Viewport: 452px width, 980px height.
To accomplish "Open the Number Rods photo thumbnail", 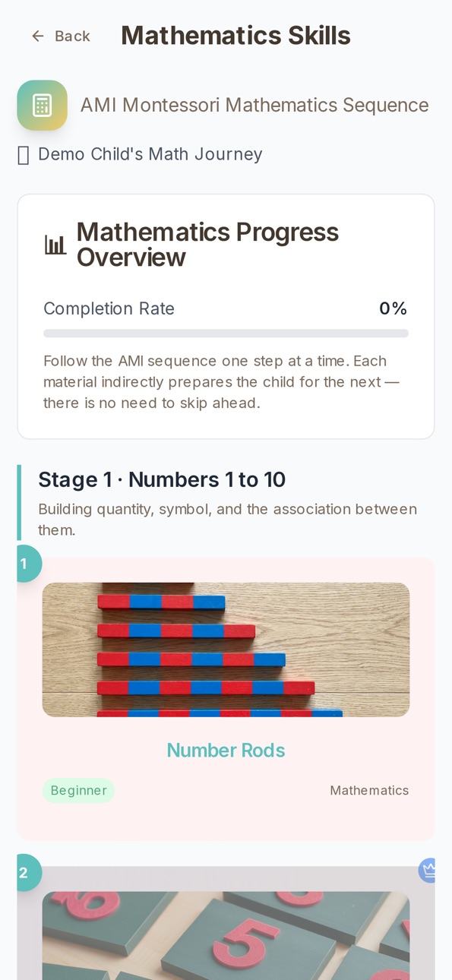I will tap(226, 650).
